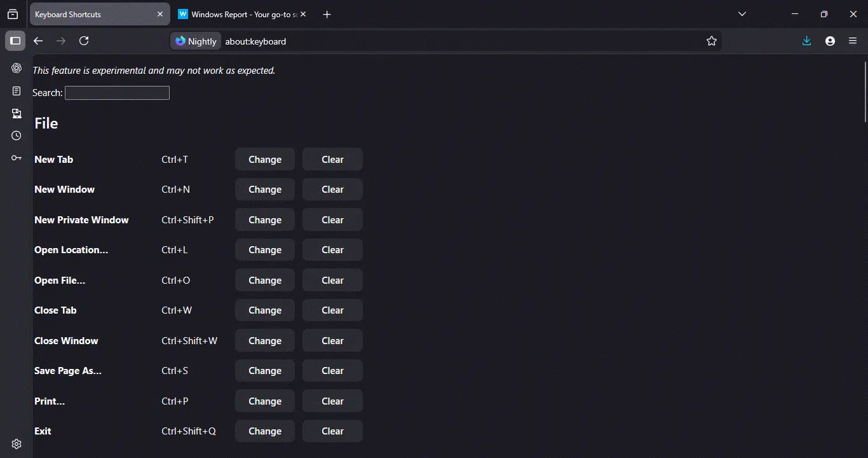Open the Downloads panel
The width and height of the screenshot is (868, 458).
(x=806, y=41)
